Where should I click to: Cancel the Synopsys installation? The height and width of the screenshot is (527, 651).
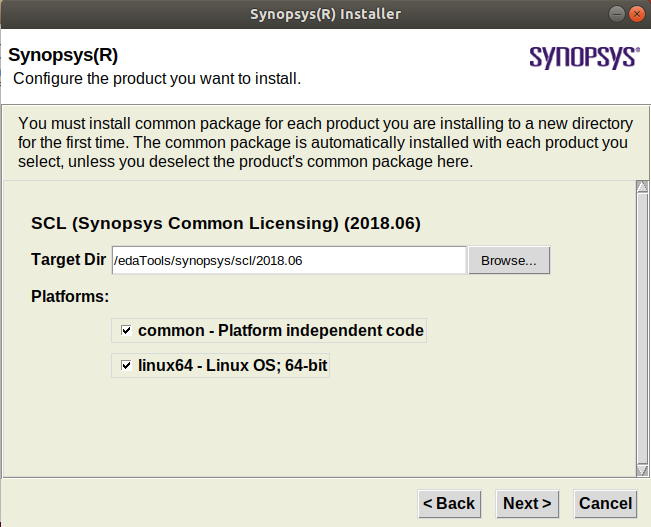click(605, 503)
